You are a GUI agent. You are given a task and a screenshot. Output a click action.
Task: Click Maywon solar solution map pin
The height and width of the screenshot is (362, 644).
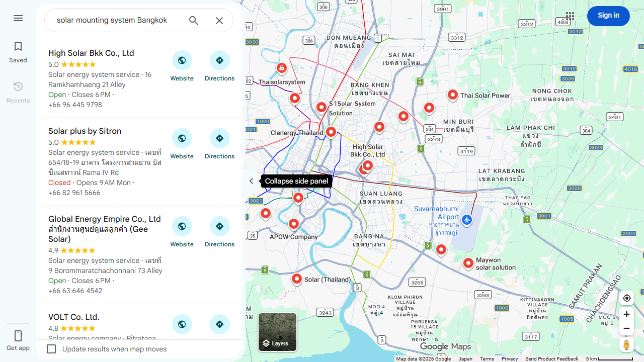coord(468,263)
